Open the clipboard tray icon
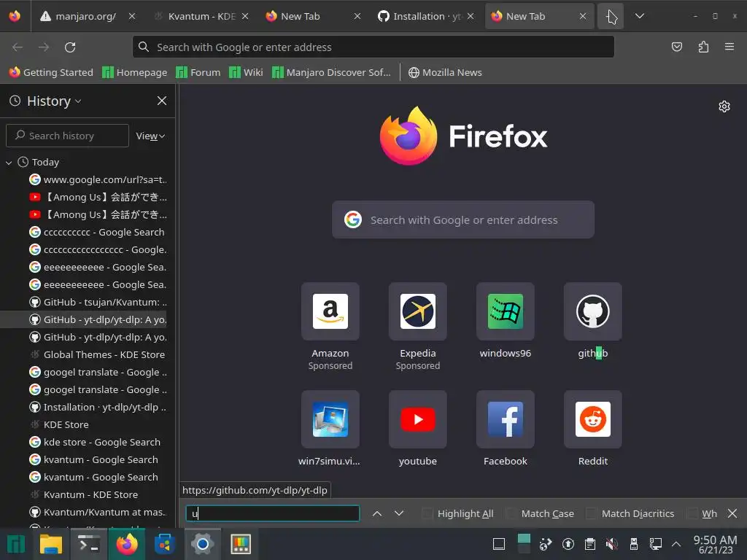747x560 pixels. coord(589,544)
